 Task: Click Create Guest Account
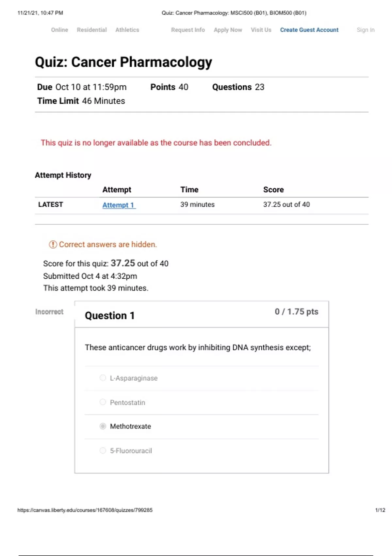tap(309, 30)
